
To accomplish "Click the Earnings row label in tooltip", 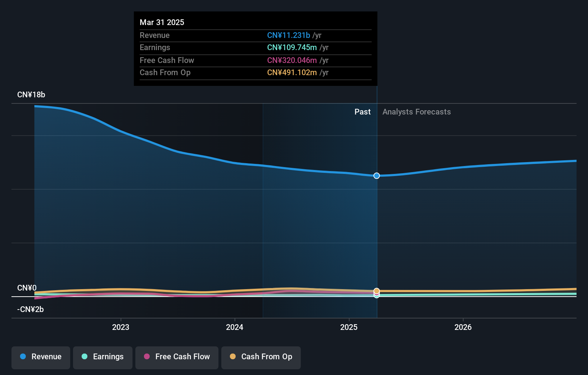I will click(x=155, y=47).
